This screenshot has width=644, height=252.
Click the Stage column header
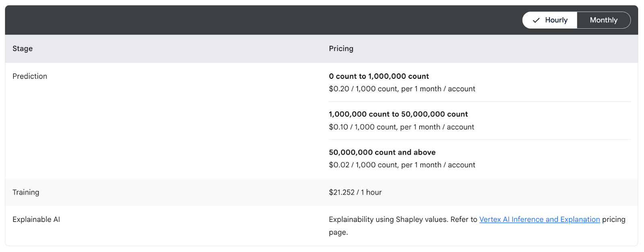coord(23,49)
